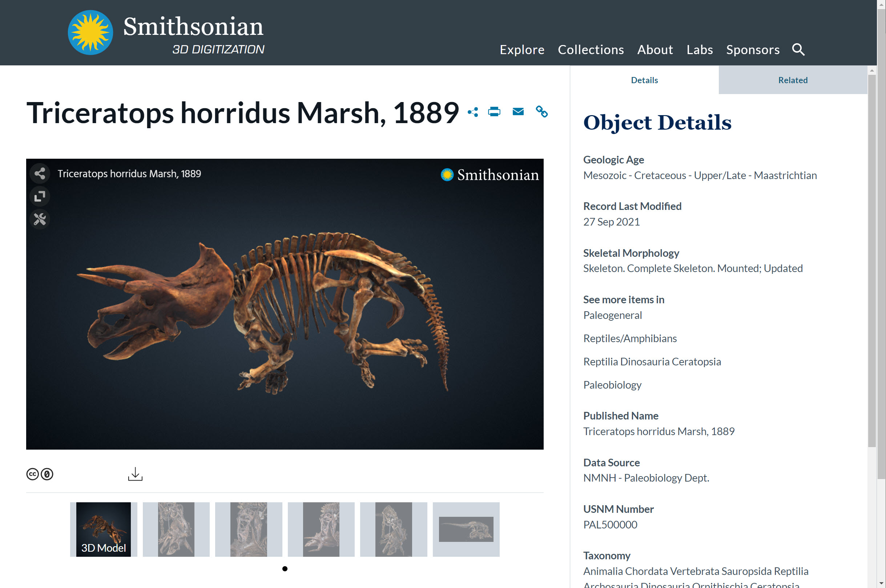886x588 pixels.
Task: Open the Collections navigation item
Action: (591, 49)
